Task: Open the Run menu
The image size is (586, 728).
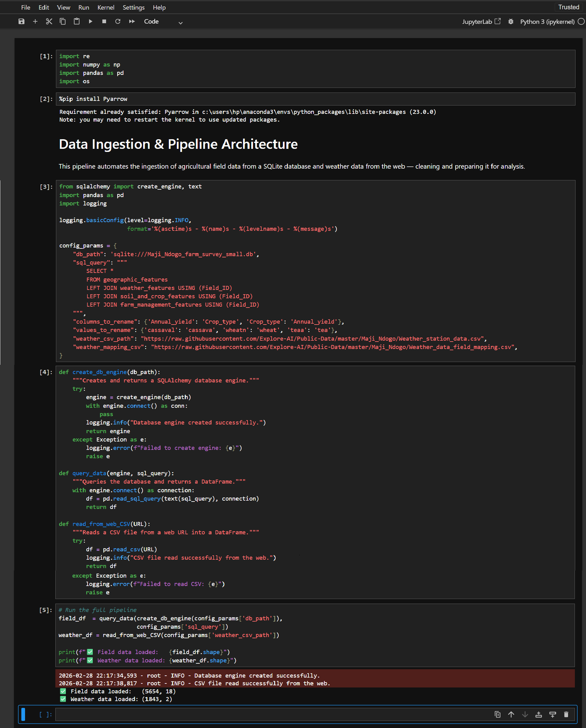Action: (83, 7)
